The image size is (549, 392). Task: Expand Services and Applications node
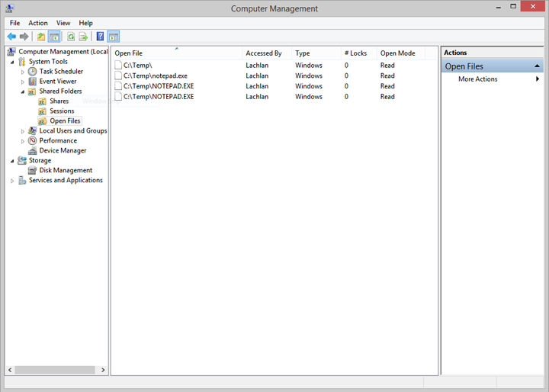point(12,181)
